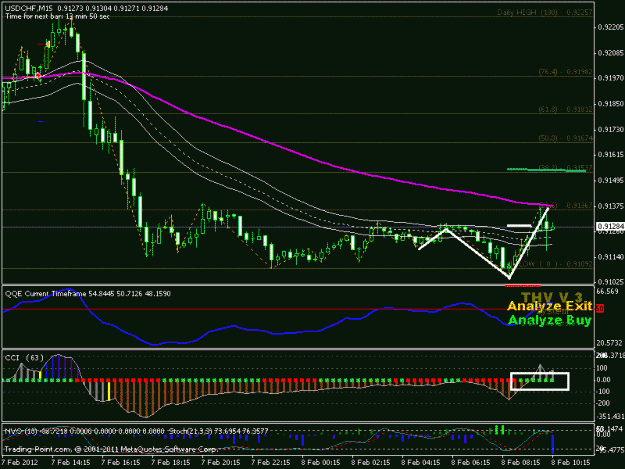Select CCI scale value -200
Image resolution: width=625 pixels, height=469 pixels.
pos(603,403)
